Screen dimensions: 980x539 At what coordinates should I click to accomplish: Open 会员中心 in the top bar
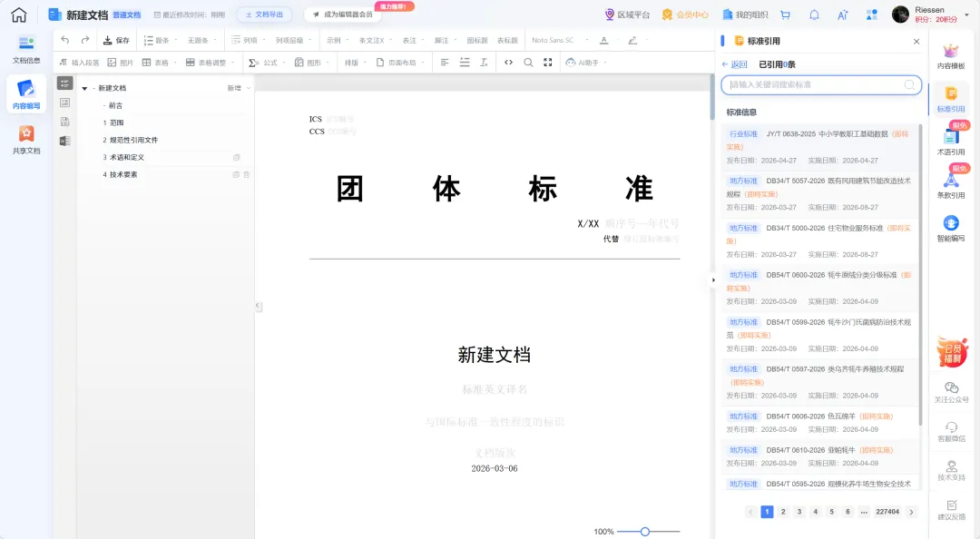[x=685, y=15]
